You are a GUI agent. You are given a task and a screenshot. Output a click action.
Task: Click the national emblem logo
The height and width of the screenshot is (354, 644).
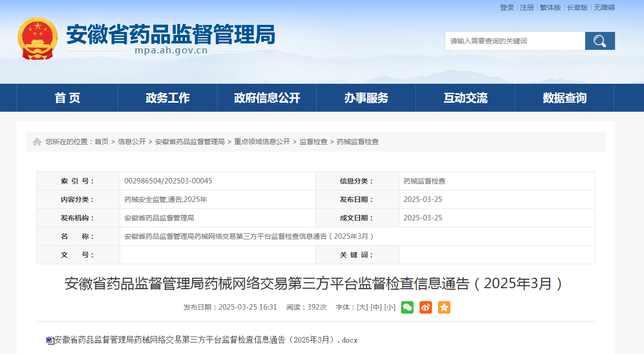point(37,38)
